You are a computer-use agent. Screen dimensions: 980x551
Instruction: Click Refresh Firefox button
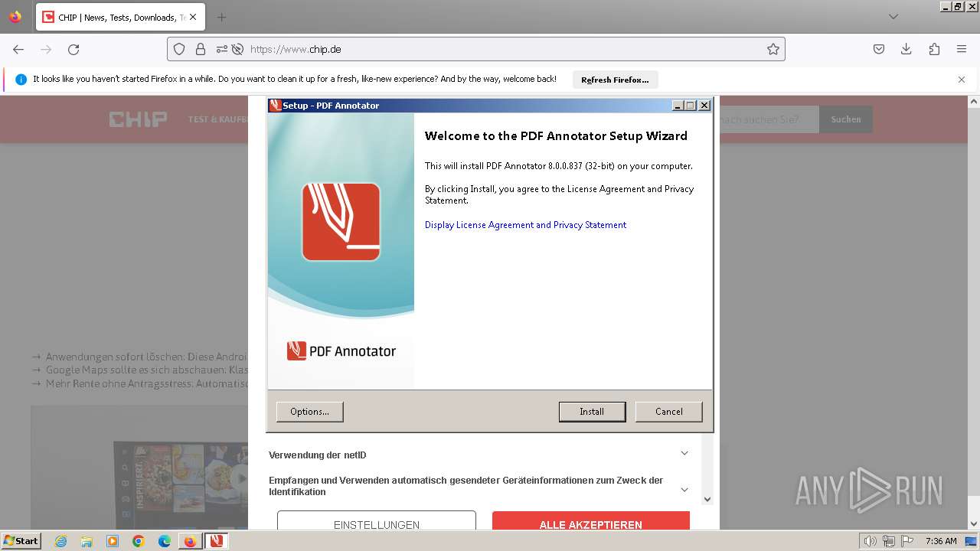615,80
